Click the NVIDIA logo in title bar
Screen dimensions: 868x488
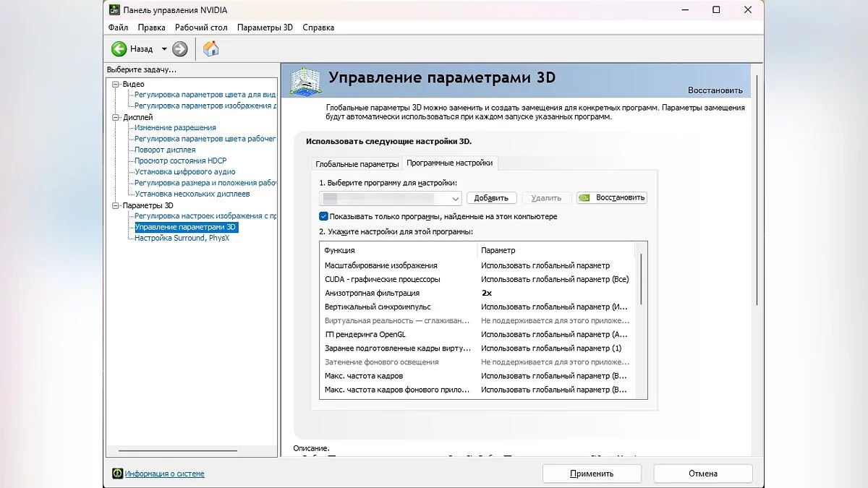[114, 9]
